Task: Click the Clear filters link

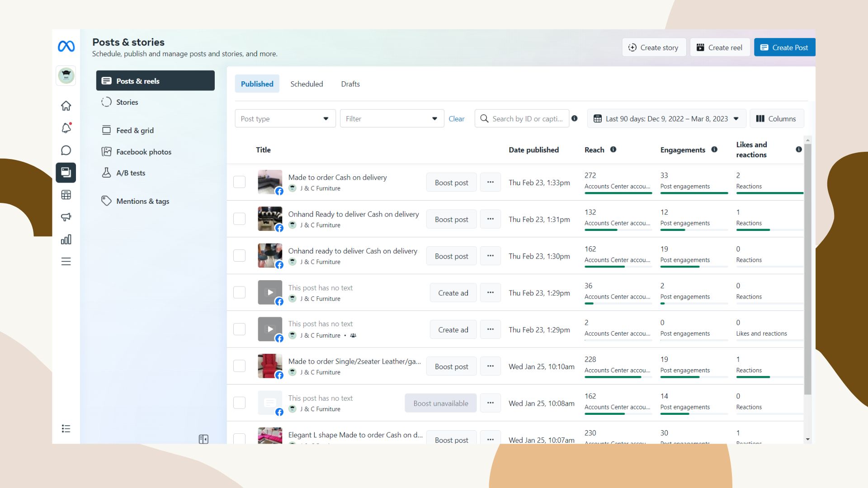Action: click(456, 119)
